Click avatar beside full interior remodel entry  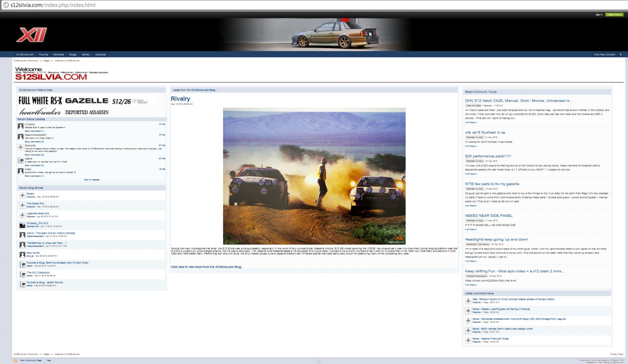pos(22,235)
